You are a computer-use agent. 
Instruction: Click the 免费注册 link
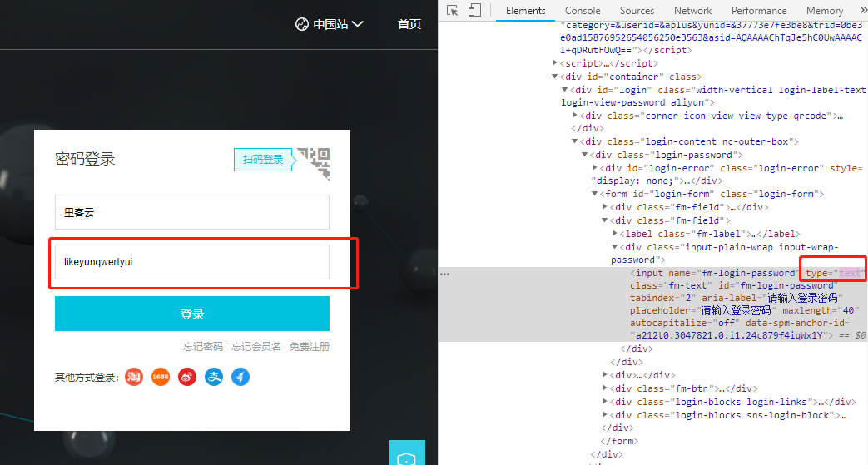(x=310, y=347)
